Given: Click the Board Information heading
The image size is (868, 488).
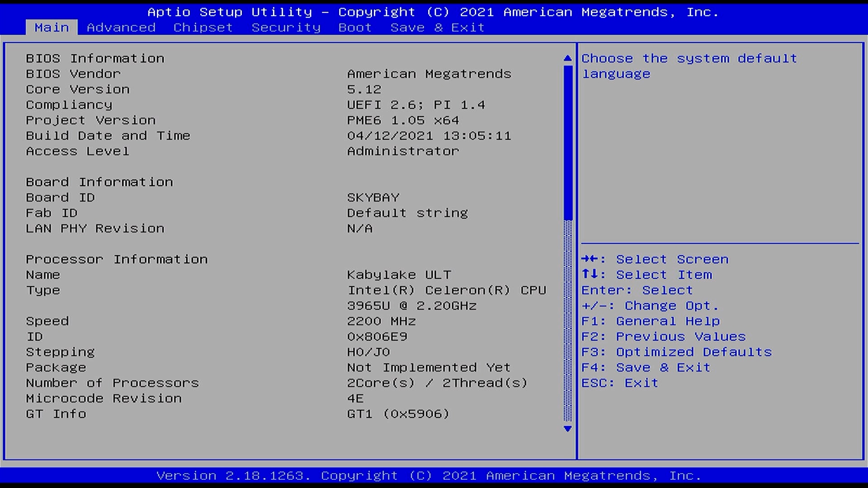Looking at the screenshot, I should pos(99,182).
